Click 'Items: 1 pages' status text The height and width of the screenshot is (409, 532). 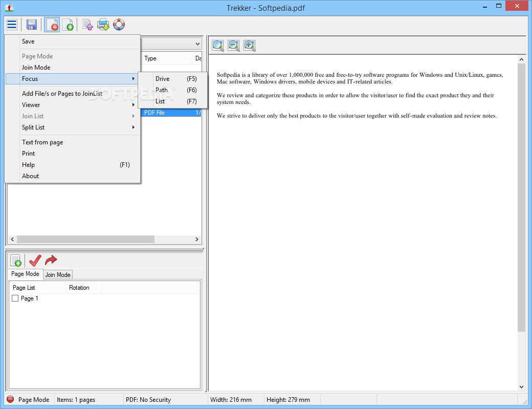coord(76,400)
